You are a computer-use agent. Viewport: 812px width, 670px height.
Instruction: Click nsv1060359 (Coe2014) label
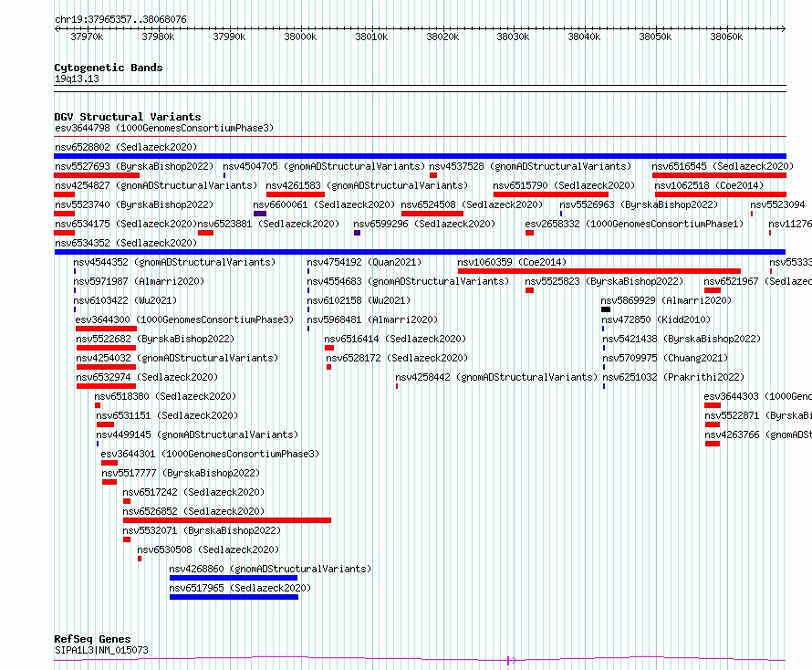coord(512,262)
